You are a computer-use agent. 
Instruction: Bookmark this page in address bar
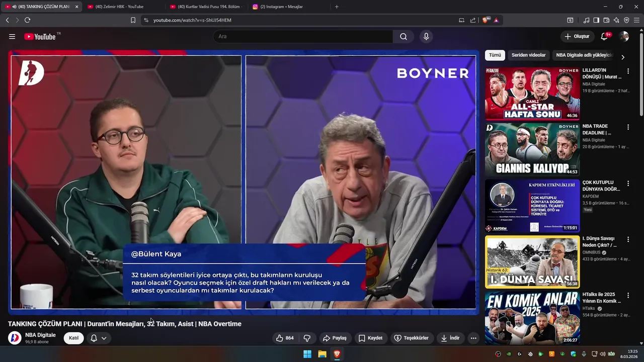click(133, 20)
